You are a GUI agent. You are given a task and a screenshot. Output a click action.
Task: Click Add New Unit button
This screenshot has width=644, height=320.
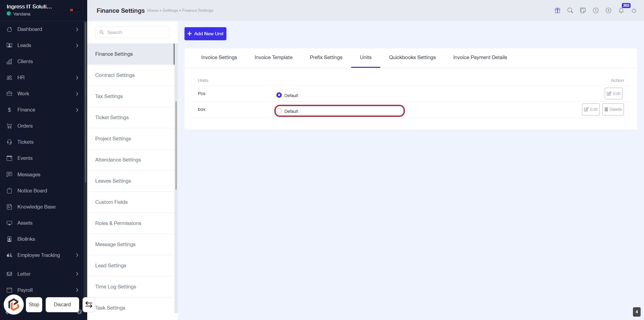pyautogui.click(x=205, y=34)
